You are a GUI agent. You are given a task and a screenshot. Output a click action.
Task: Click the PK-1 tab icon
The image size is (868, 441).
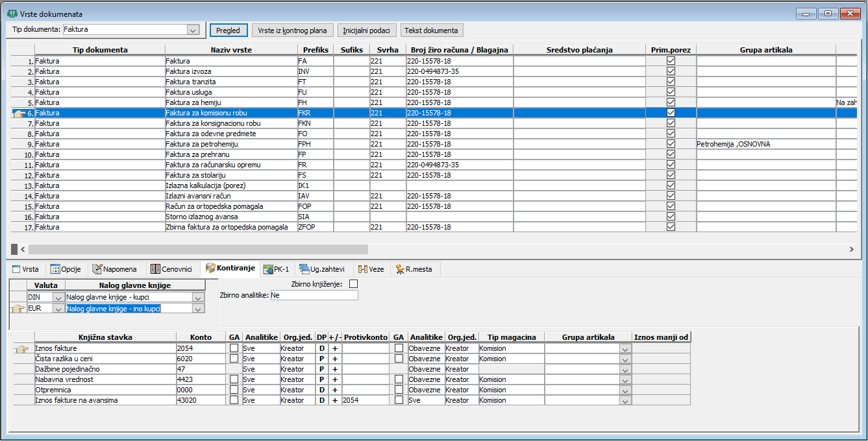(x=268, y=269)
